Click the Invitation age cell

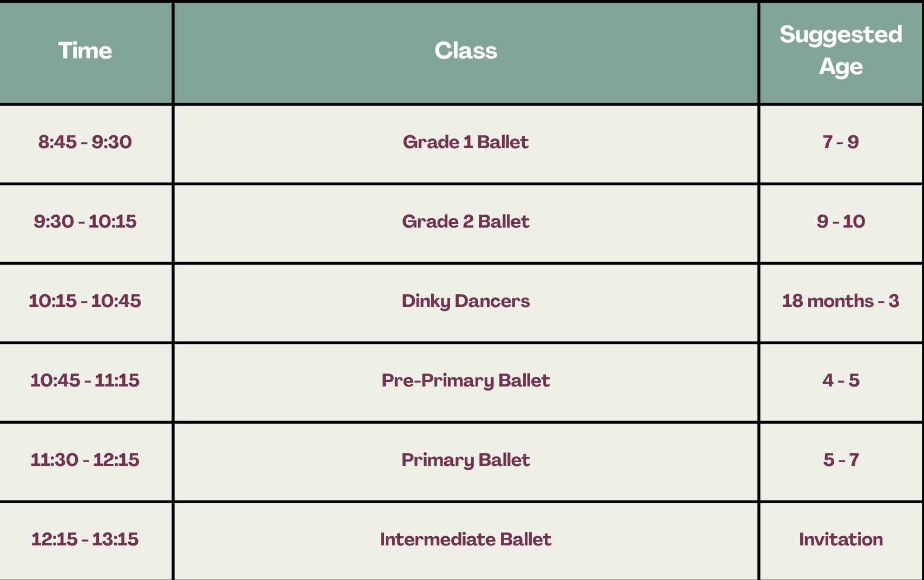pyautogui.click(x=841, y=539)
